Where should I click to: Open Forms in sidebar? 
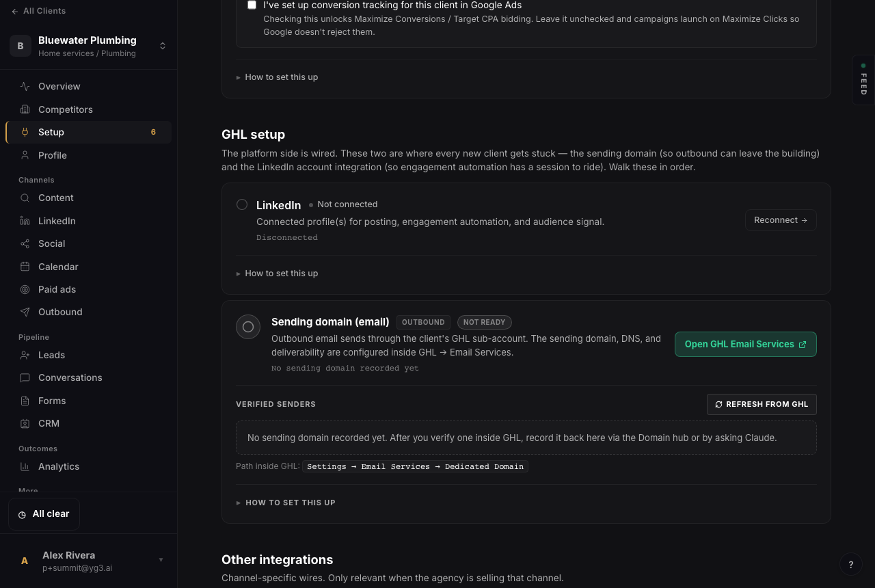pyautogui.click(x=88, y=401)
